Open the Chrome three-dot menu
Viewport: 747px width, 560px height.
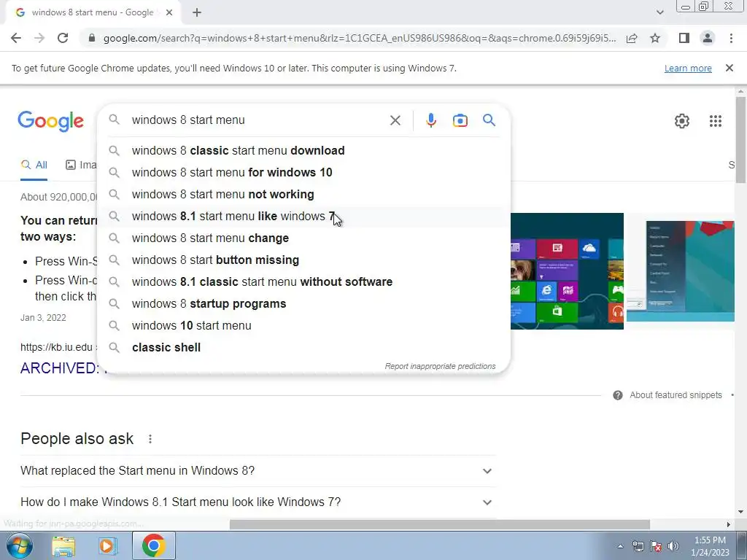(731, 38)
